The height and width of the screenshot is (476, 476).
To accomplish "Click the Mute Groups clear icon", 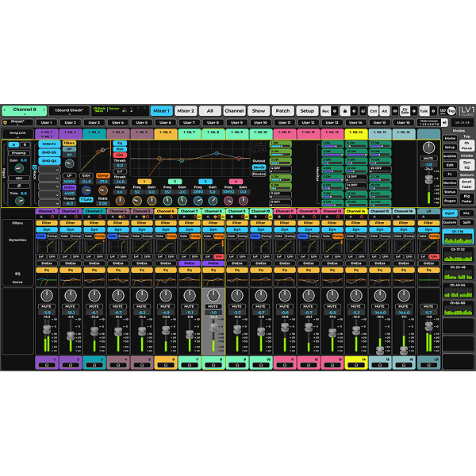I will 444,123.
